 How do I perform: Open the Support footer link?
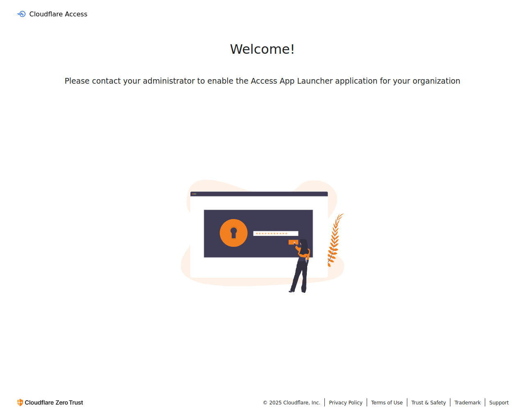click(499, 402)
